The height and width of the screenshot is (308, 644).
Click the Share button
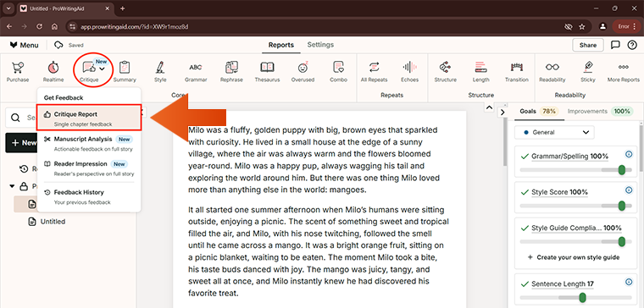pyautogui.click(x=588, y=46)
